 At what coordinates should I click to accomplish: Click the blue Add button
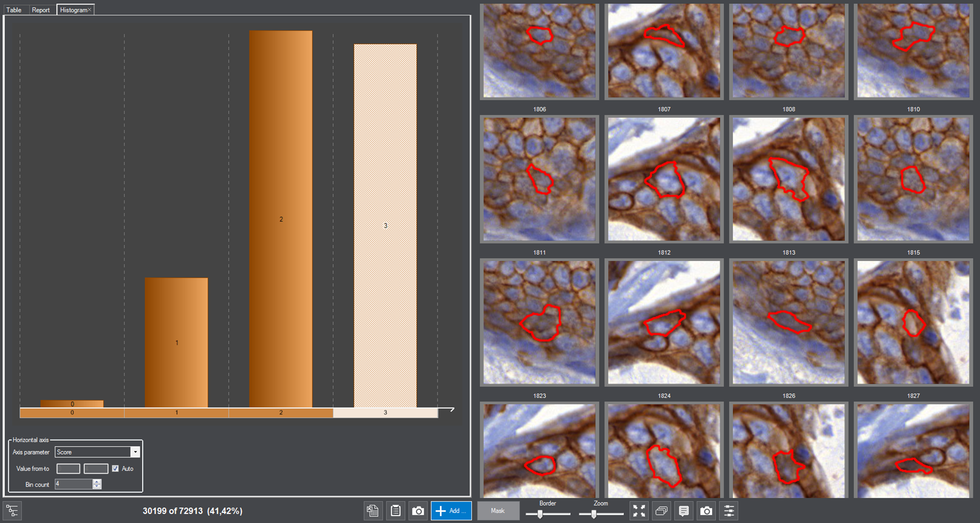[451, 511]
